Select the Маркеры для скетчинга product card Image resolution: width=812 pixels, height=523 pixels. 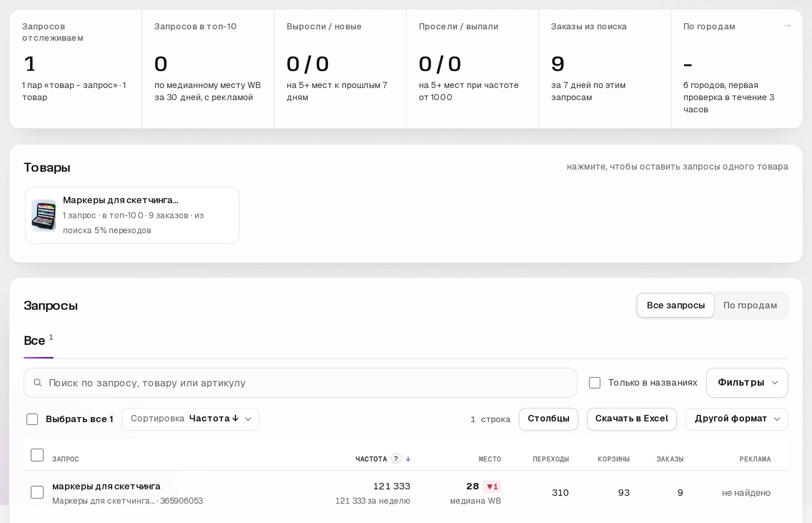132,215
